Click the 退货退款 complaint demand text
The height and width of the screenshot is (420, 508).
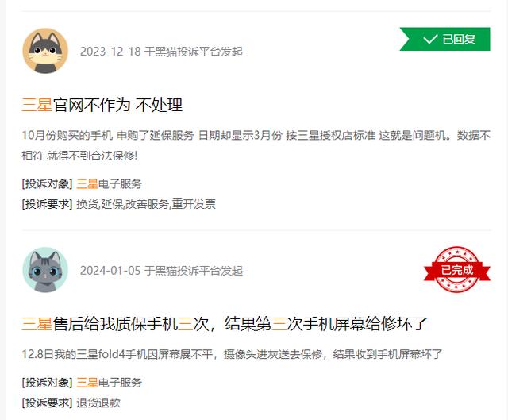(x=98, y=403)
